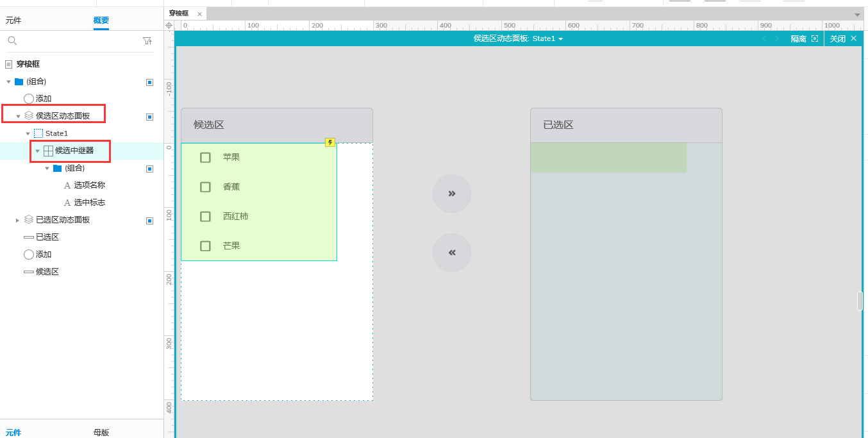Click the yellow lightning interaction badge on repeater

330,142
